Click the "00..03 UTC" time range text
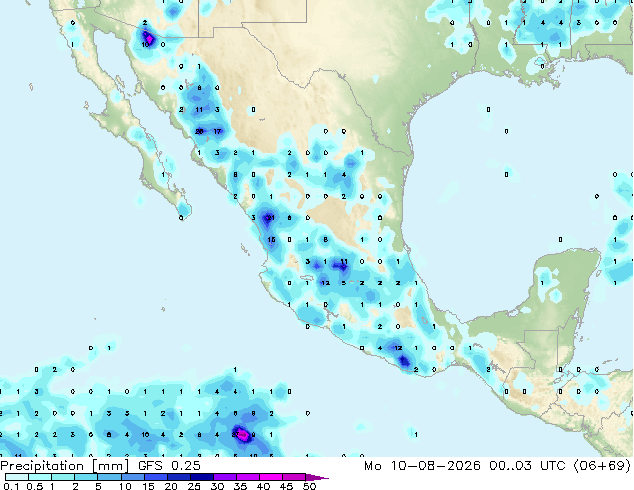Screen dimensions: 634x490 pyautogui.click(x=527, y=466)
